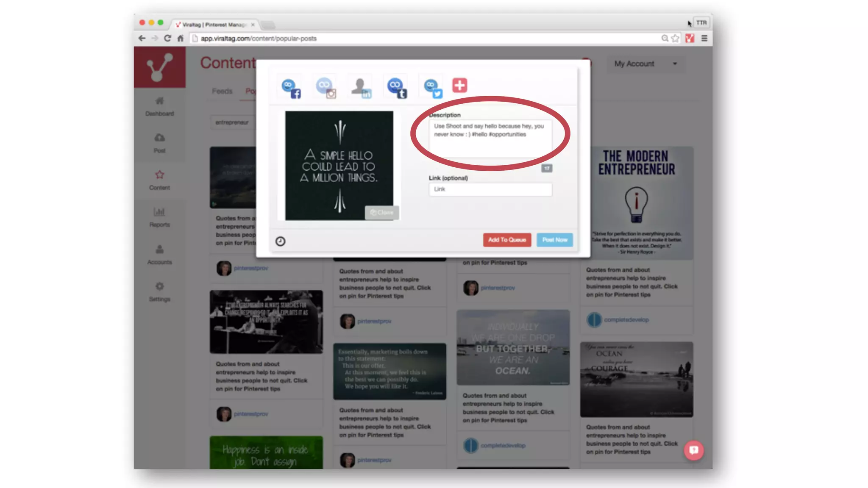
Task: Click the red plus add-account icon
Action: click(459, 85)
